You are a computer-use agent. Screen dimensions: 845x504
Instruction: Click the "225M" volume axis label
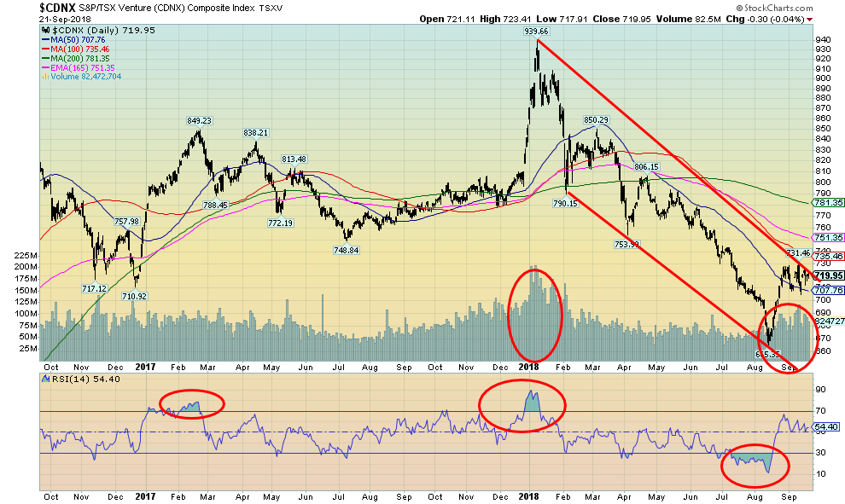click(26, 255)
